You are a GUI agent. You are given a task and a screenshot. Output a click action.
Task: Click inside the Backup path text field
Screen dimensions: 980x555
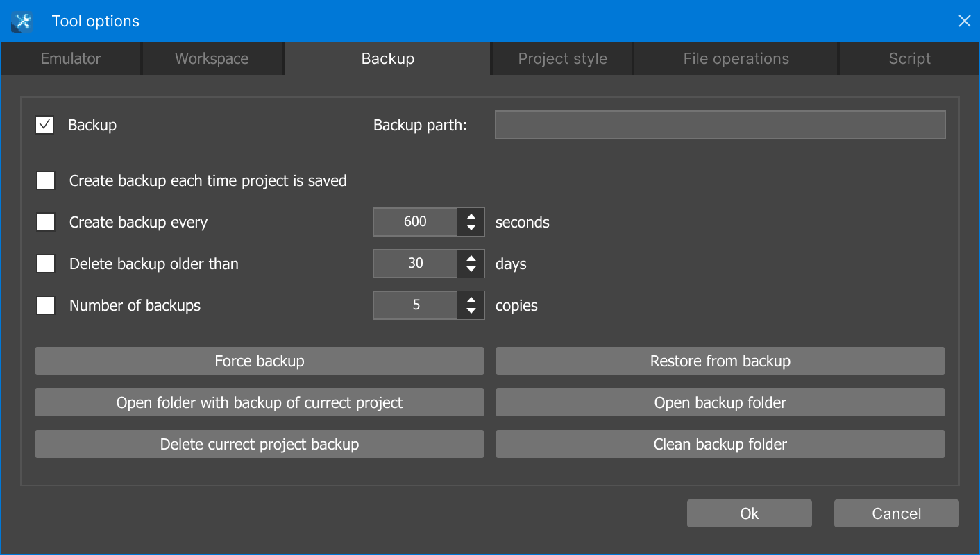tap(720, 126)
